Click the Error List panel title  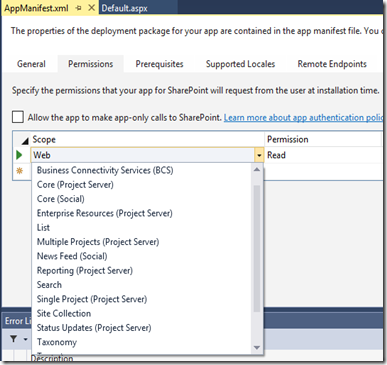18,321
